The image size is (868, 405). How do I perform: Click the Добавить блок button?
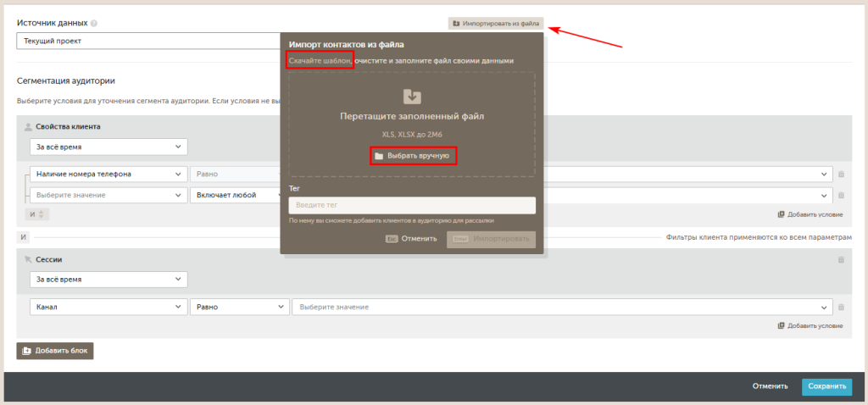click(55, 351)
